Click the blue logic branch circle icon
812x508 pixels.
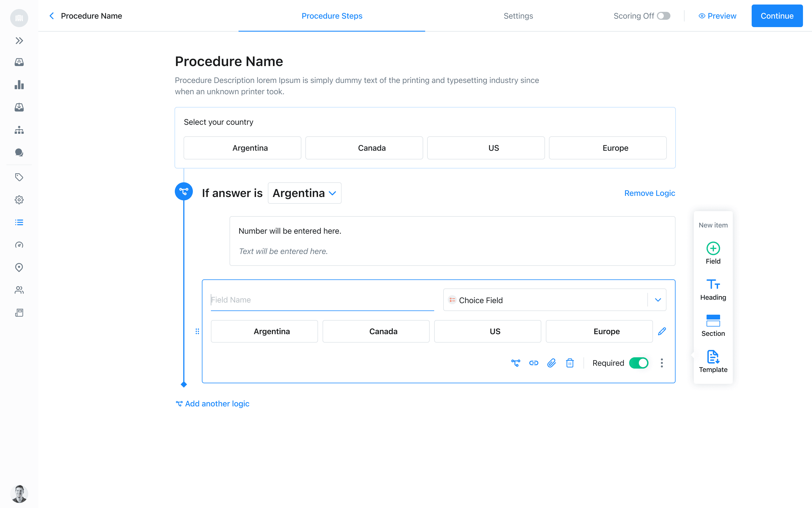[184, 192]
